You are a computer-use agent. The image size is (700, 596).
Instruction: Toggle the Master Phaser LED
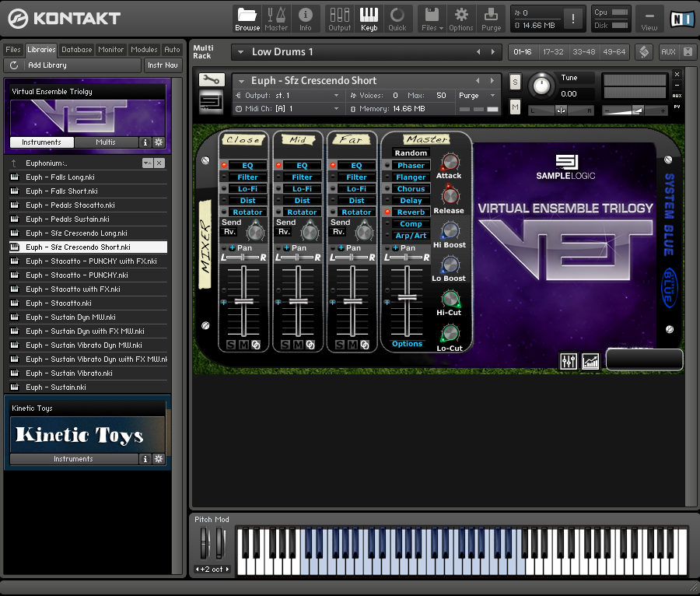pos(387,165)
